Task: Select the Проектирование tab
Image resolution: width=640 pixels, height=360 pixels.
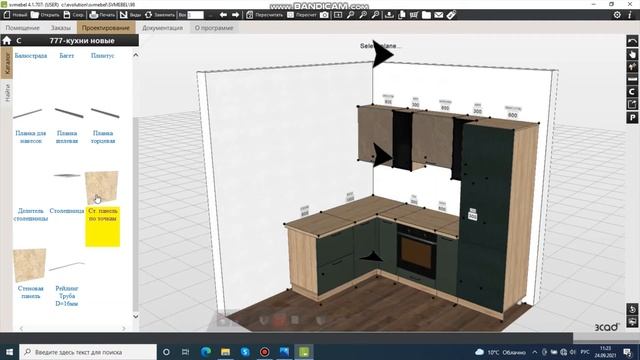Action: pyautogui.click(x=106, y=28)
